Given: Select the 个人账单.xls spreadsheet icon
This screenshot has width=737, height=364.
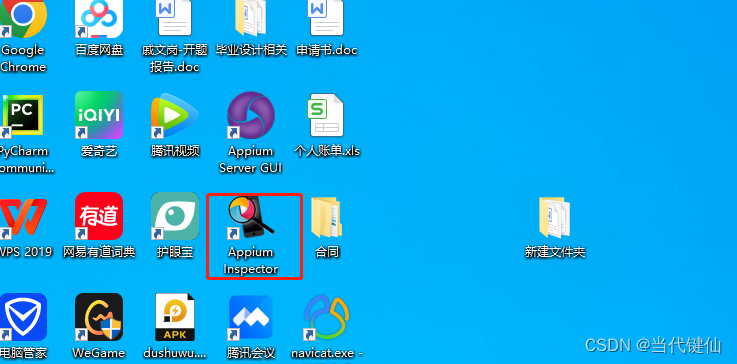Looking at the screenshot, I should click(325, 115).
